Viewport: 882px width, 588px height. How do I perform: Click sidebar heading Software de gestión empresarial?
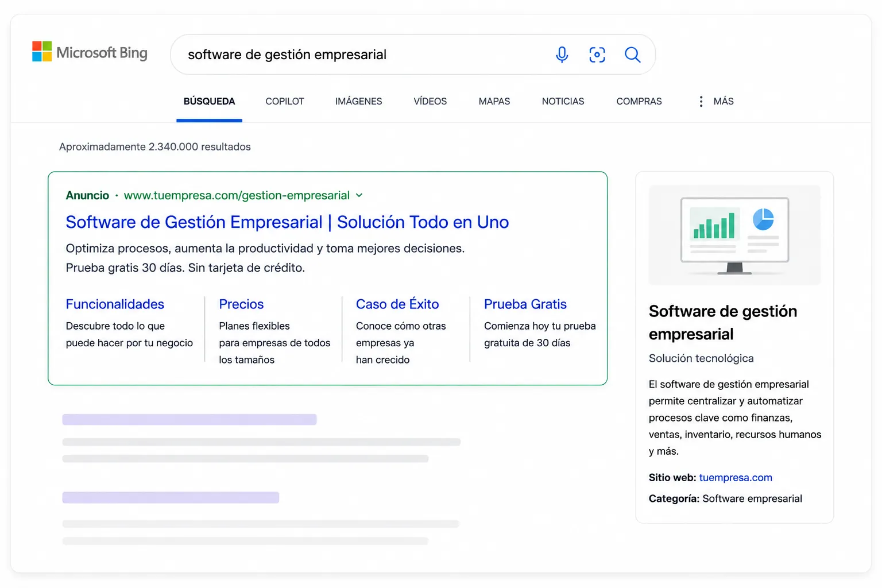723,323
